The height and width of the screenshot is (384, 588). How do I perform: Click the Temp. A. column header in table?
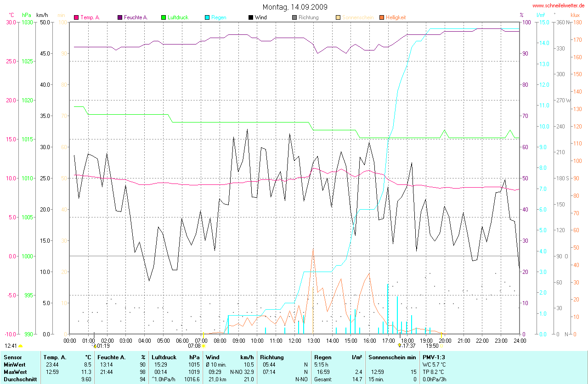click(55, 357)
